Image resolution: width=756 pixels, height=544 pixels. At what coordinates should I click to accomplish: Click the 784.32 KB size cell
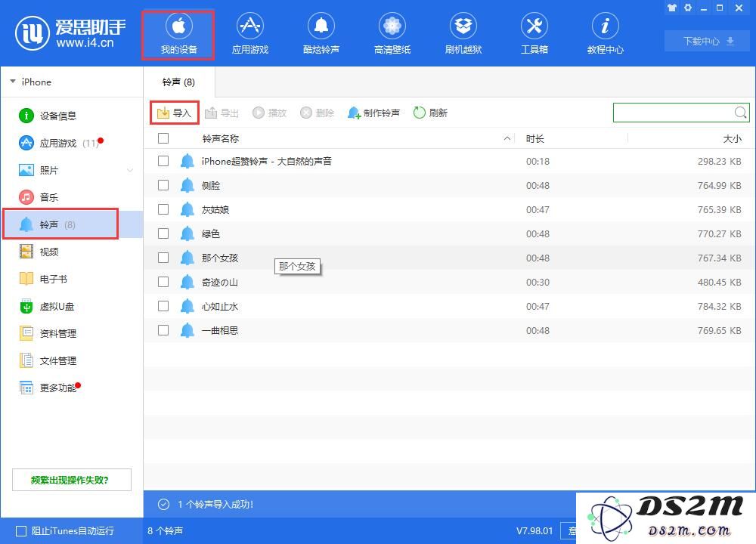coord(719,307)
